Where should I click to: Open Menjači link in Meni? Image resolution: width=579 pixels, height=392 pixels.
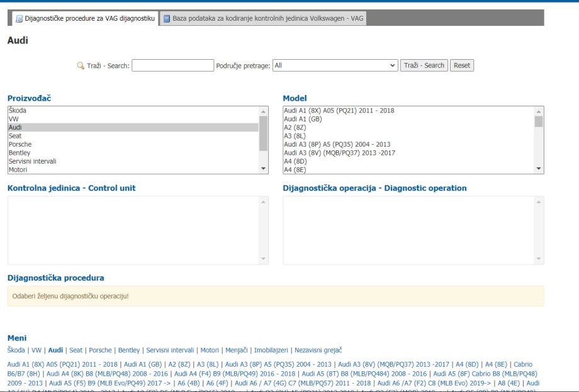pos(237,350)
